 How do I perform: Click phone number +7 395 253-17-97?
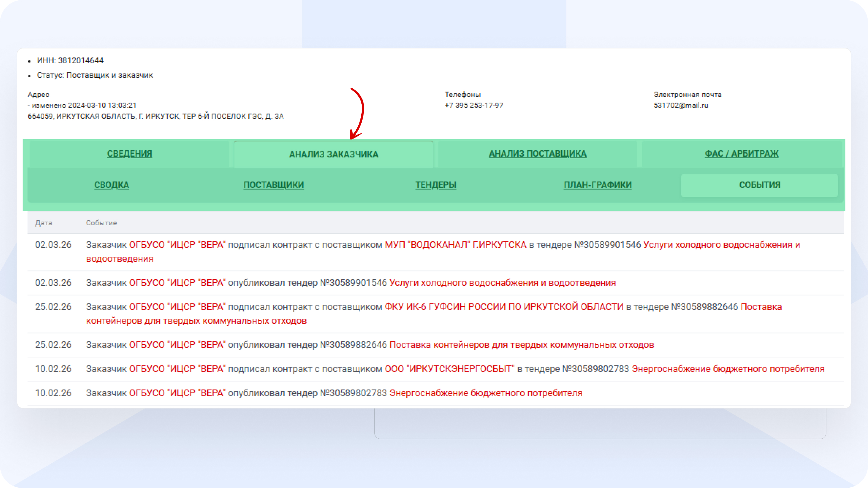tap(474, 105)
